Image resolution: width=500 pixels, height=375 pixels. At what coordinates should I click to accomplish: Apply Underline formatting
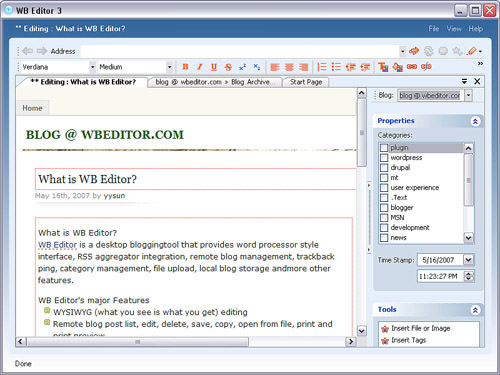point(214,67)
